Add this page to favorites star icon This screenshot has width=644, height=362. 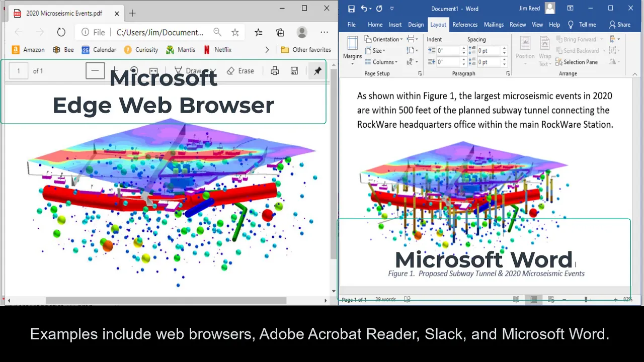click(x=235, y=32)
